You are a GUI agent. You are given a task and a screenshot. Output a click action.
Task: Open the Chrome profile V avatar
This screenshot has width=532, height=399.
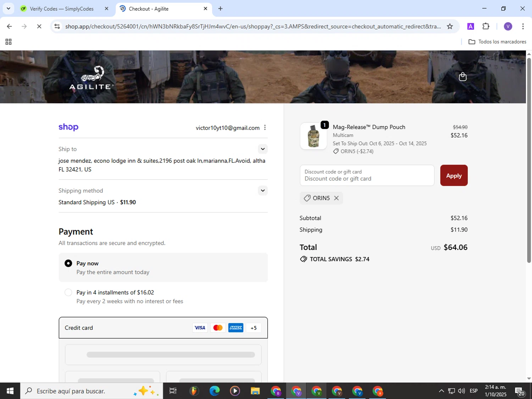pos(508,26)
